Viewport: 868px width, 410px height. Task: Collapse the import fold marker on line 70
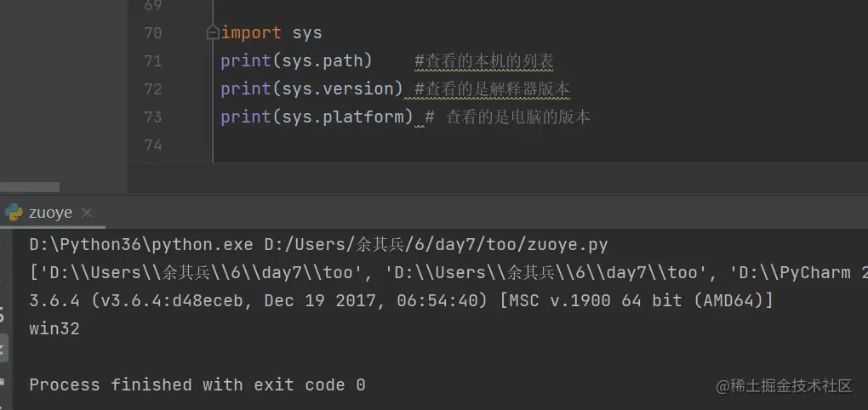tap(213, 33)
